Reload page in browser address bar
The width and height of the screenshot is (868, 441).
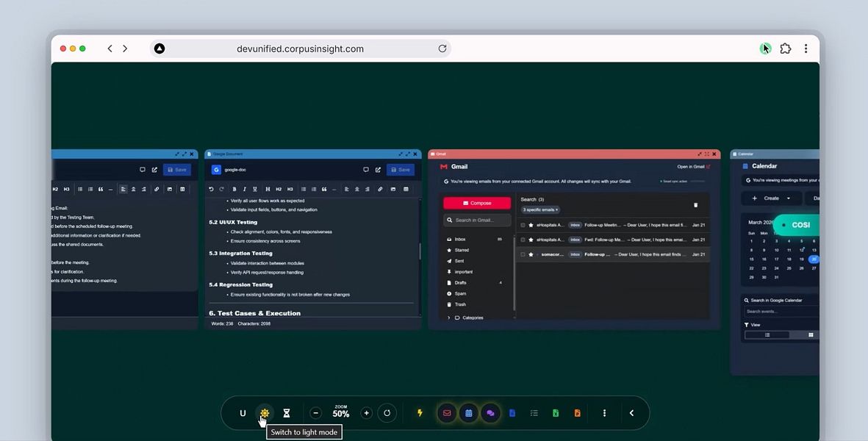click(442, 49)
